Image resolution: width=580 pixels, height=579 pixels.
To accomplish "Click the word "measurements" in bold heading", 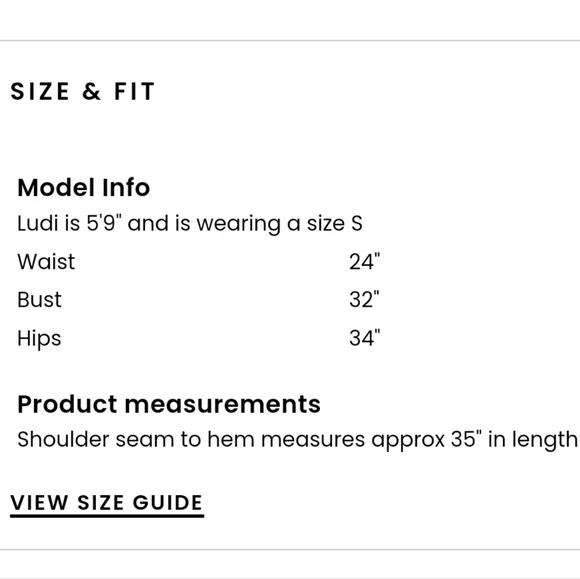I will coord(223,404).
